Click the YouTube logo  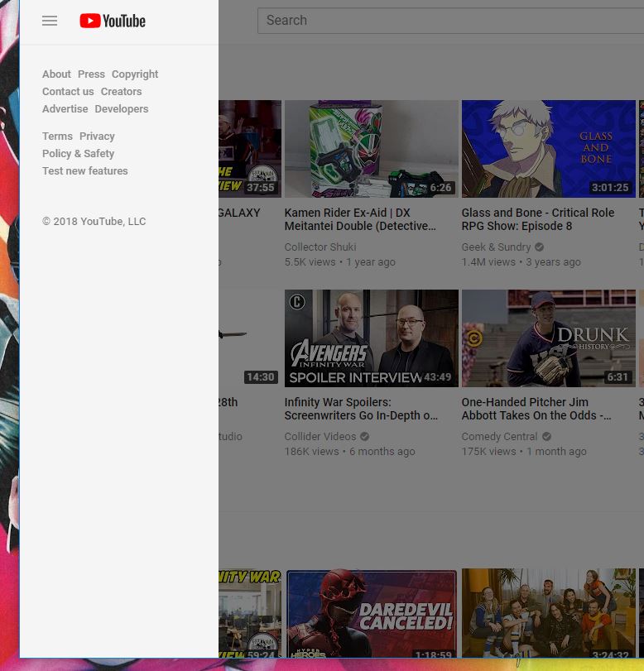[x=113, y=21]
